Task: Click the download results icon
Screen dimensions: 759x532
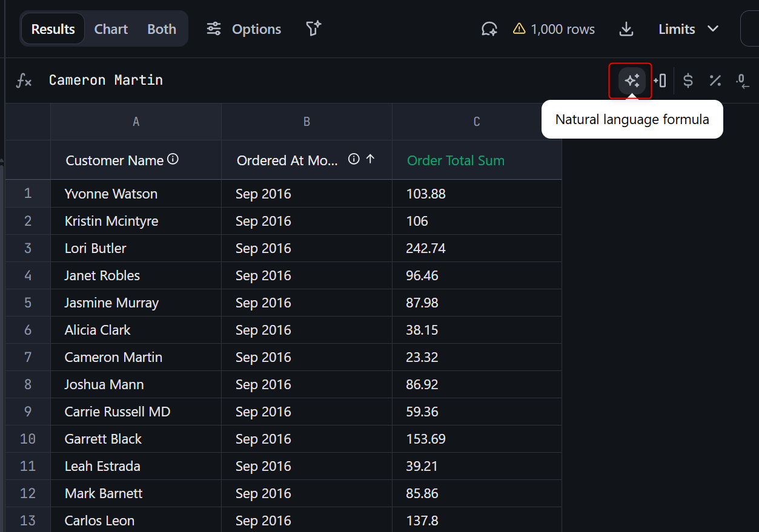Action: pos(626,29)
